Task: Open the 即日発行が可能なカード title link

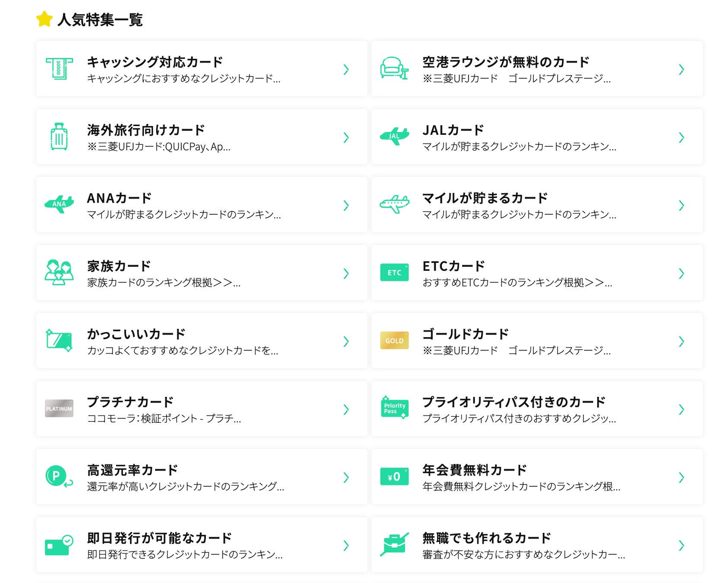Action: pos(159,538)
